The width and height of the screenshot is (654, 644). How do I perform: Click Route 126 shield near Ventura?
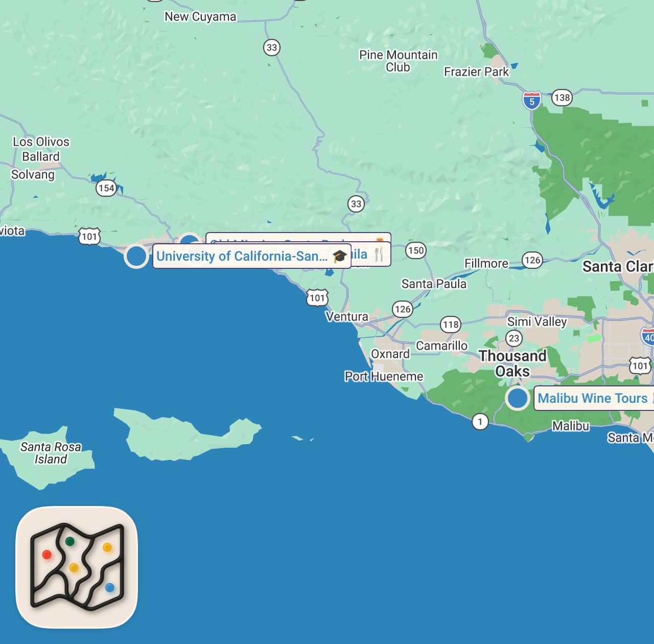[x=403, y=309]
